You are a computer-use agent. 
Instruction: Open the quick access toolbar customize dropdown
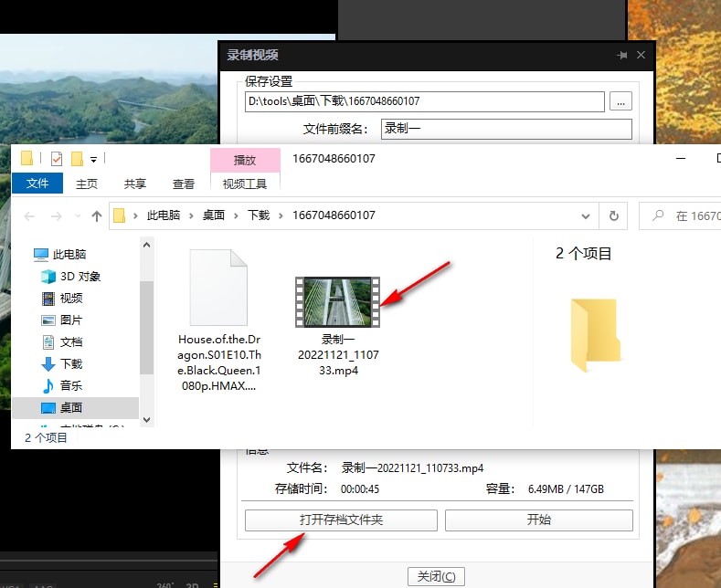pyautogui.click(x=94, y=160)
